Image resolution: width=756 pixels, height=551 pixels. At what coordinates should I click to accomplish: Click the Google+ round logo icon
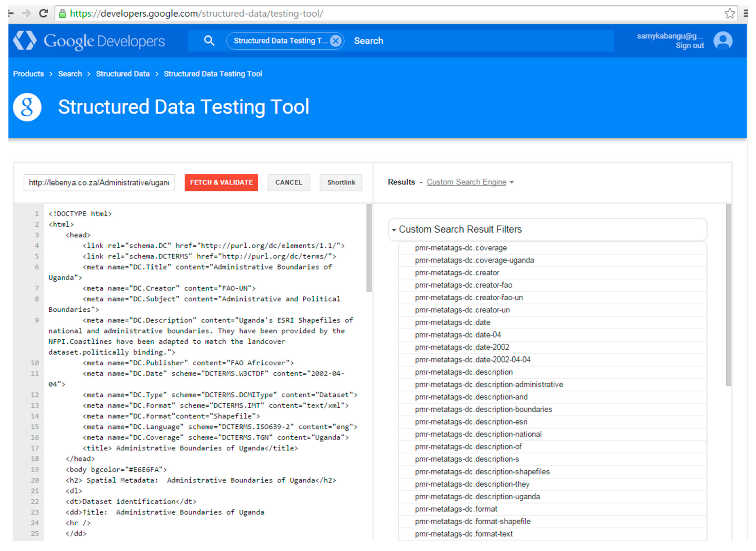pyautogui.click(x=27, y=107)
